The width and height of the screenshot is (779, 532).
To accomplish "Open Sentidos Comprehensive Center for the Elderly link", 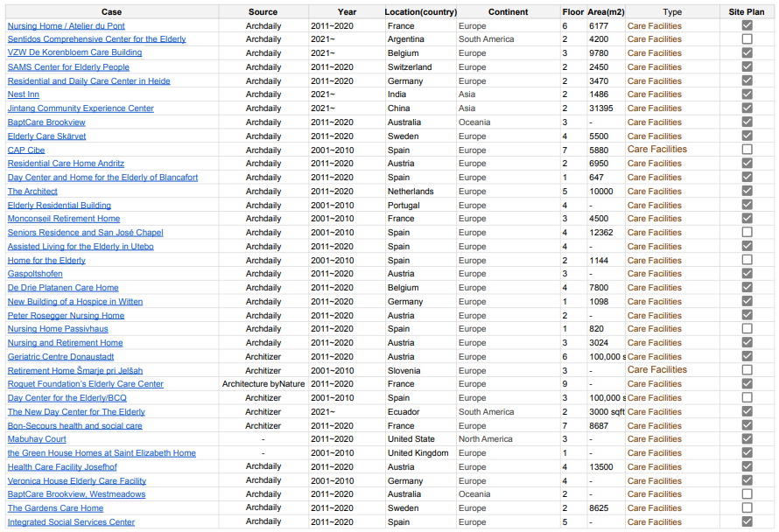I will 97,39.
